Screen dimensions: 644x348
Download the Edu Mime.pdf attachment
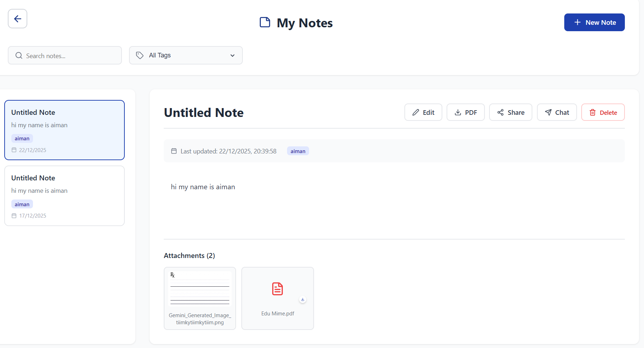[x=303, y=299]
